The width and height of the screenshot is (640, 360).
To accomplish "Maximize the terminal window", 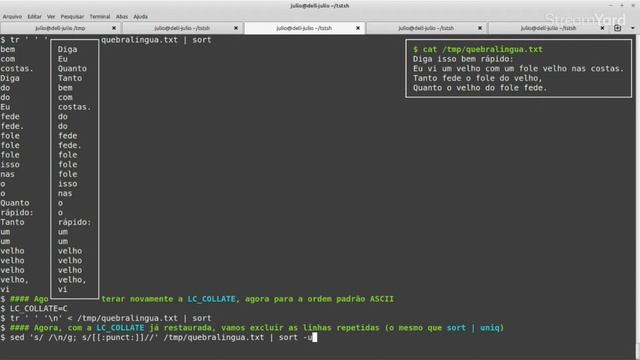I will point(622,5).
